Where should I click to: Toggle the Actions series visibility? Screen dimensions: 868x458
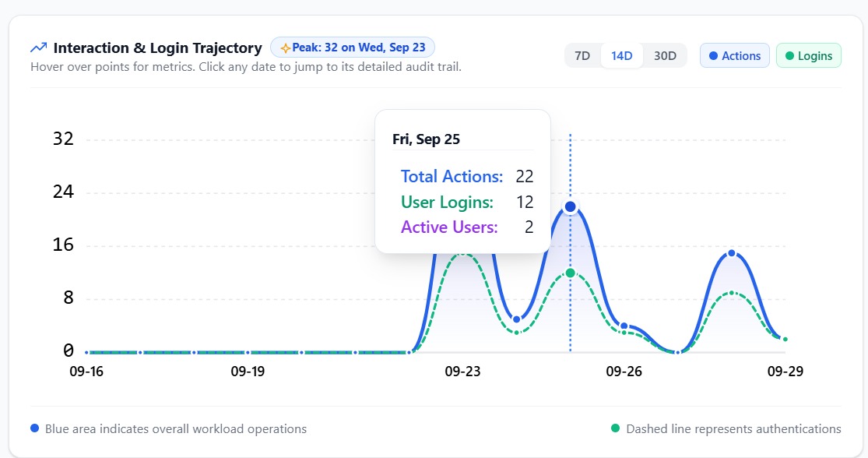tap(735, 55)
